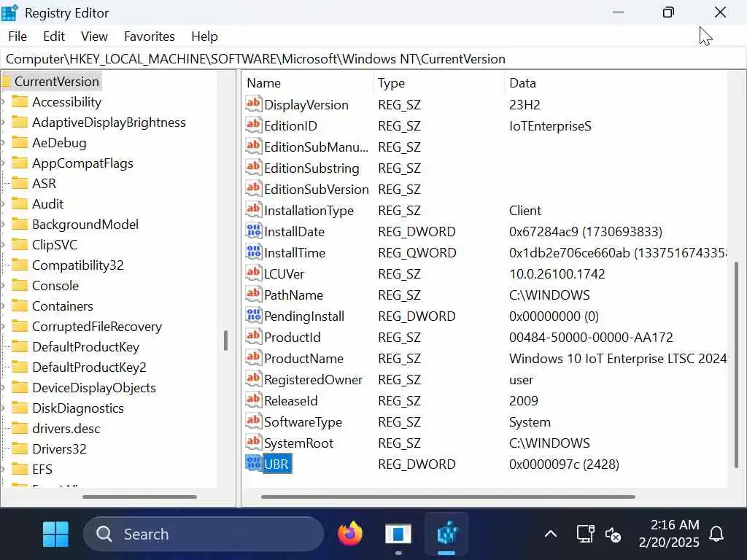Select the CorruptedFileRecovery key
Image resolution: width=747 pixels, height=560 pixels.
coord(97,326)
